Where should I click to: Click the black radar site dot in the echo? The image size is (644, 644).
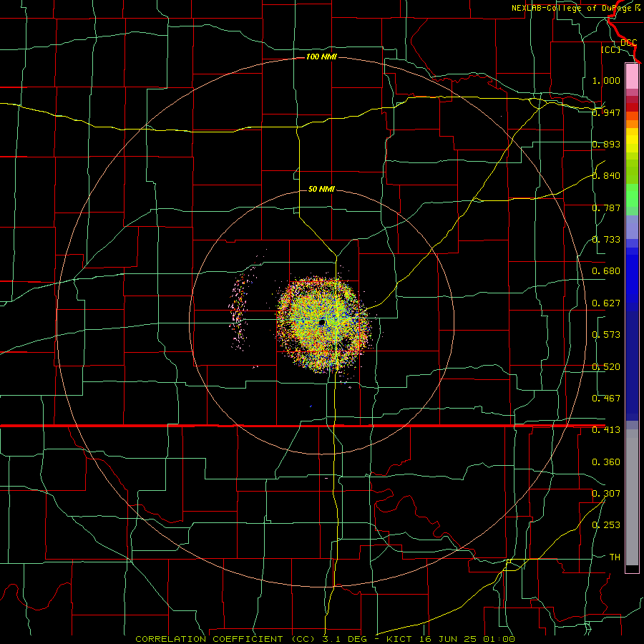(322, 323)
